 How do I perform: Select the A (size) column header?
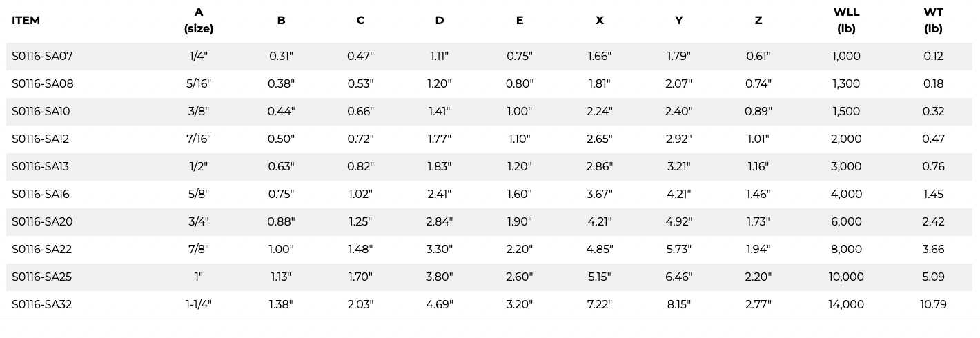[x=199, y=21]
